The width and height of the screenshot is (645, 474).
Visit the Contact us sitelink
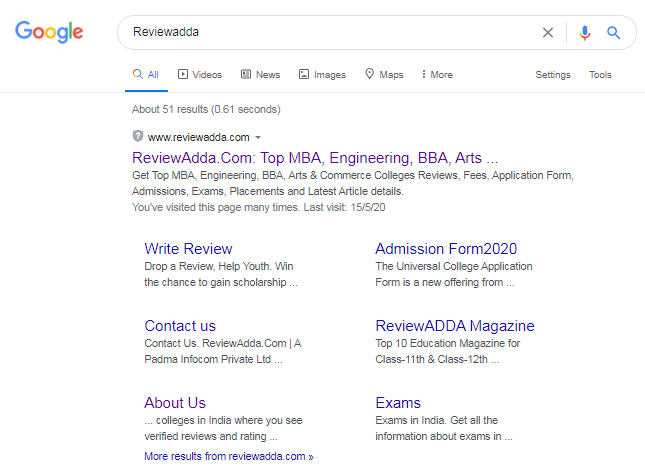pyautogui.click(x=180, y=326)
